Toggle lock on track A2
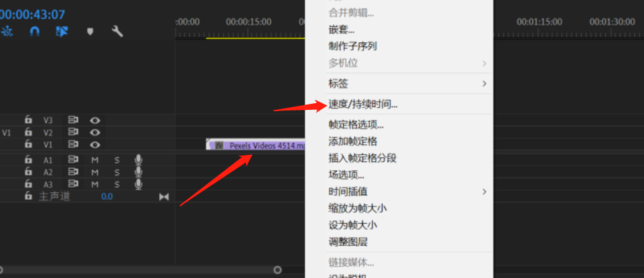This screenshot has width=644, height=278. click(28, 171)
